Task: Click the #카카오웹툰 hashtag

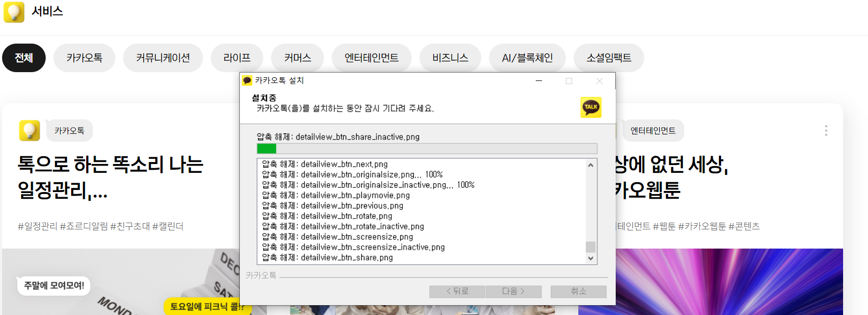Action: click(x=702, y=226)
